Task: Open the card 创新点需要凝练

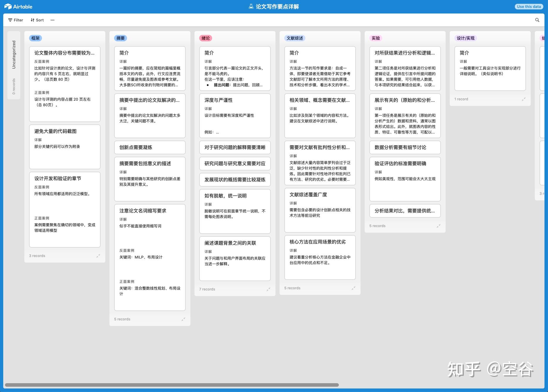Action: (x=150, y=148)
